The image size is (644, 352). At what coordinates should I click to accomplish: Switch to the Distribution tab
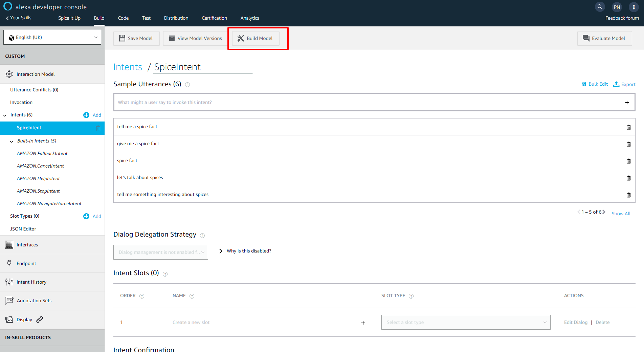coord(176,18)
